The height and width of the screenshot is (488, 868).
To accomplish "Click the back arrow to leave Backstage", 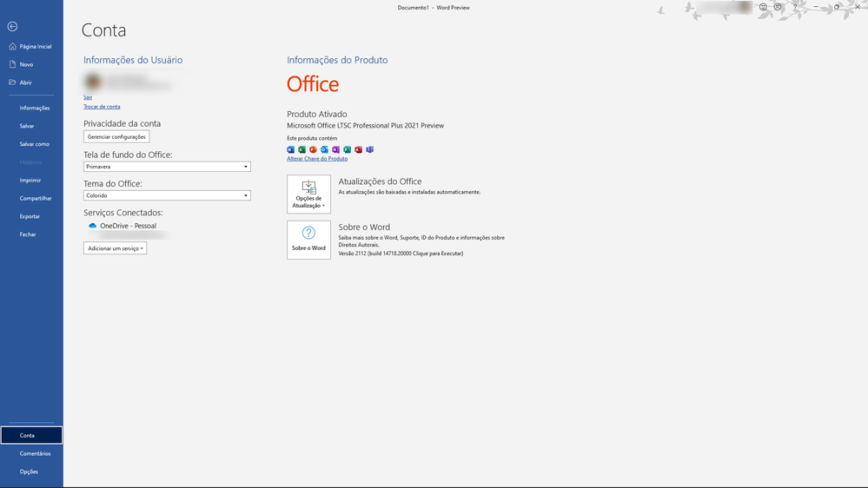I will click(13, 27).
